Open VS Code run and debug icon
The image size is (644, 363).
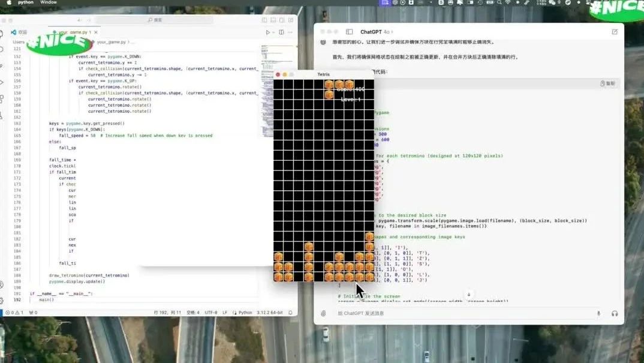pyautogui.click(x=2, y=82)
